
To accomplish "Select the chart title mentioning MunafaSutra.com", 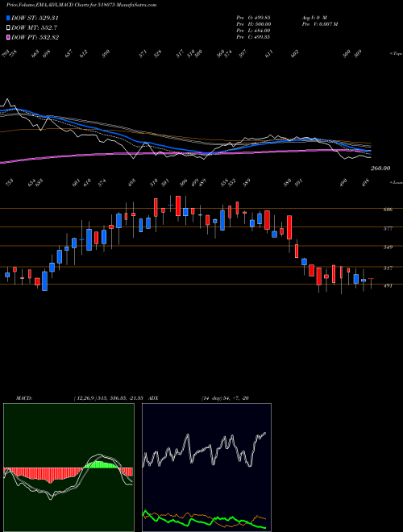I will (81, 5).
